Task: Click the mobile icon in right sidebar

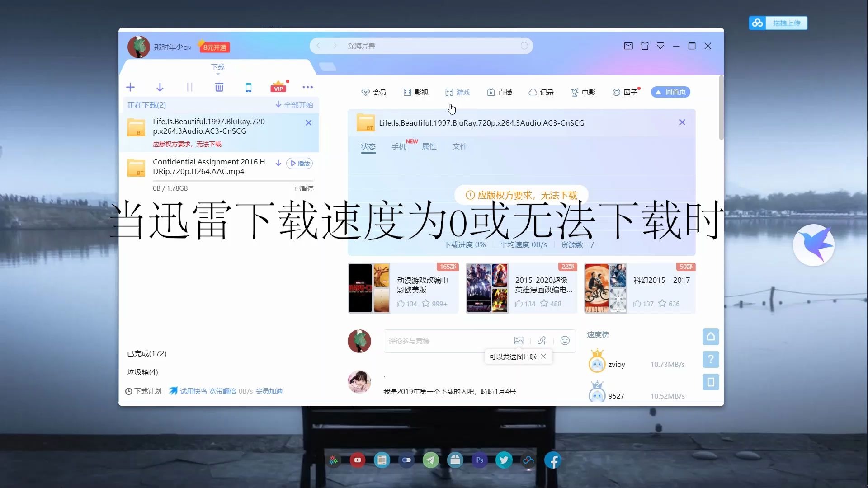Action: pos(711,382)
